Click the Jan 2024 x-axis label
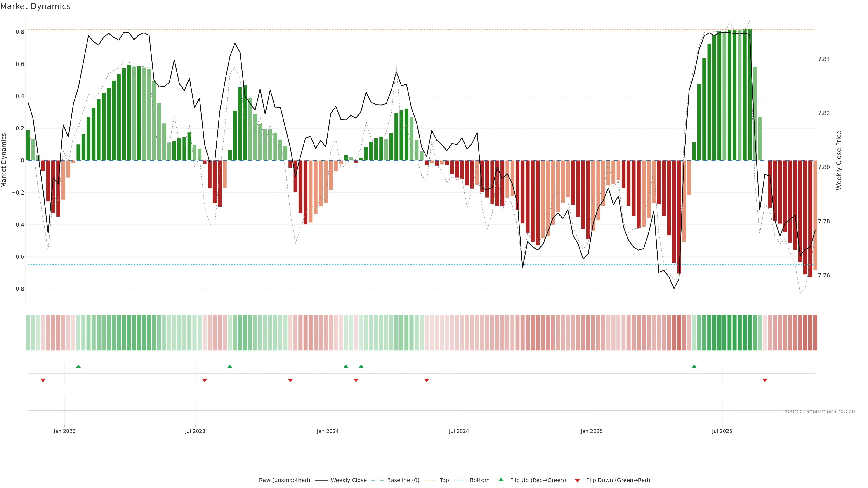This screenshot has height=488, width=868. click(x=328, y=431)
